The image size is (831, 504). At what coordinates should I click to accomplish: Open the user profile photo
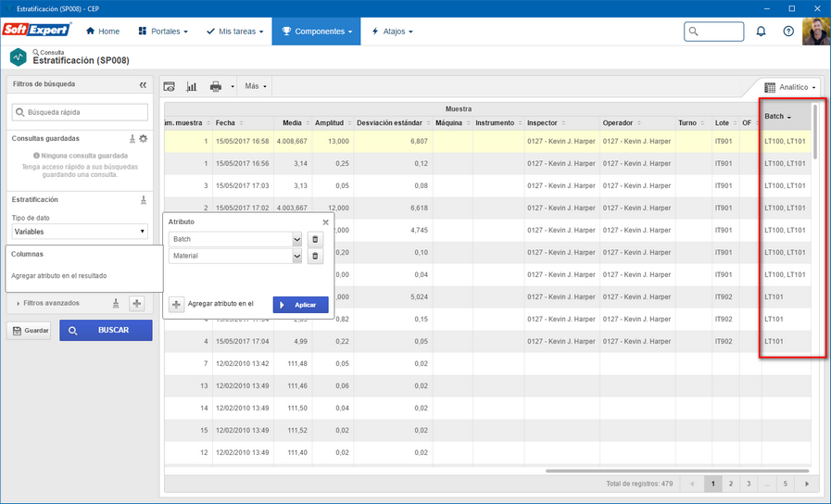click(816, 31)
